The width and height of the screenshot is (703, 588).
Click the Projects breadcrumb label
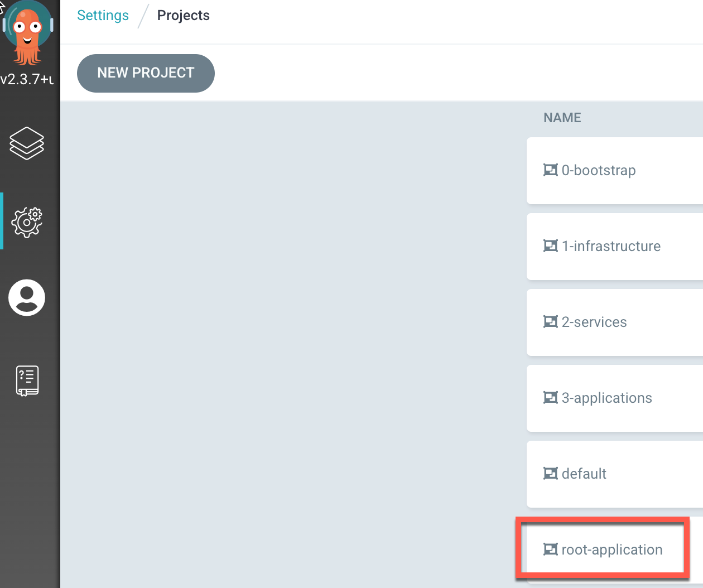183,15
